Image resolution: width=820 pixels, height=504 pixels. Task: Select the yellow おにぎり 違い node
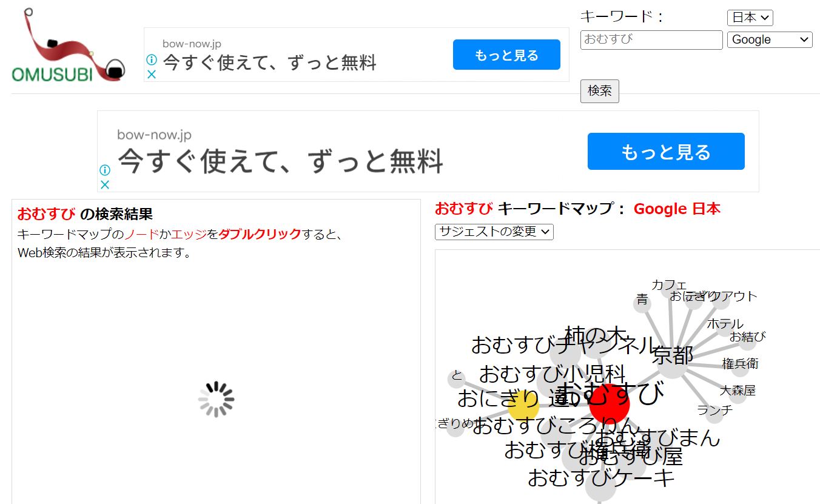point(523,405)
